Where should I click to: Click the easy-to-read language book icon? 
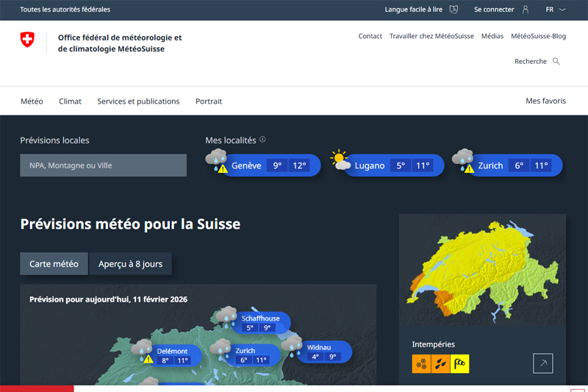point(454,10)
